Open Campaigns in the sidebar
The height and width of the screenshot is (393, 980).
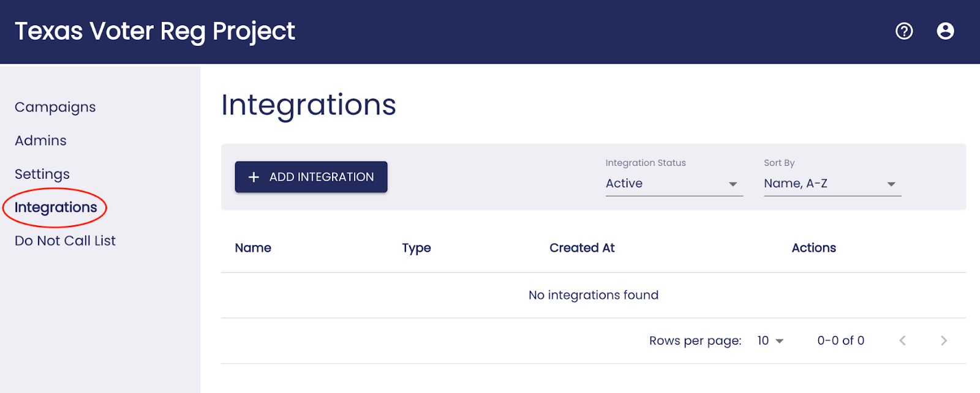pos(55,107)
